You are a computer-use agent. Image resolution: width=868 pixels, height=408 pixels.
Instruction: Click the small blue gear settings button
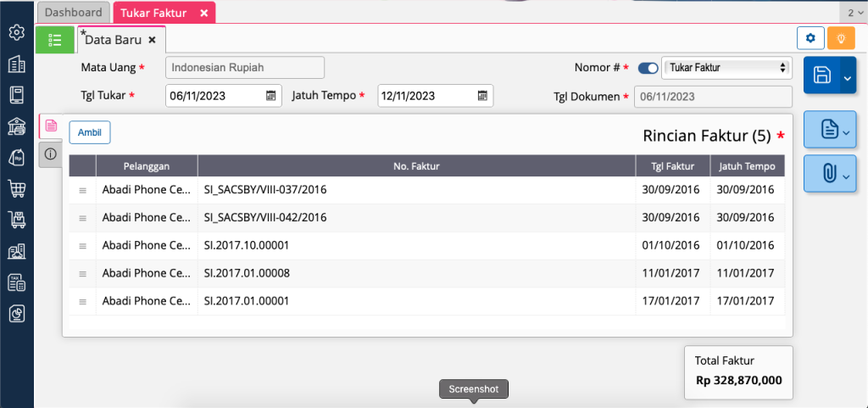(x=810, y=38)
